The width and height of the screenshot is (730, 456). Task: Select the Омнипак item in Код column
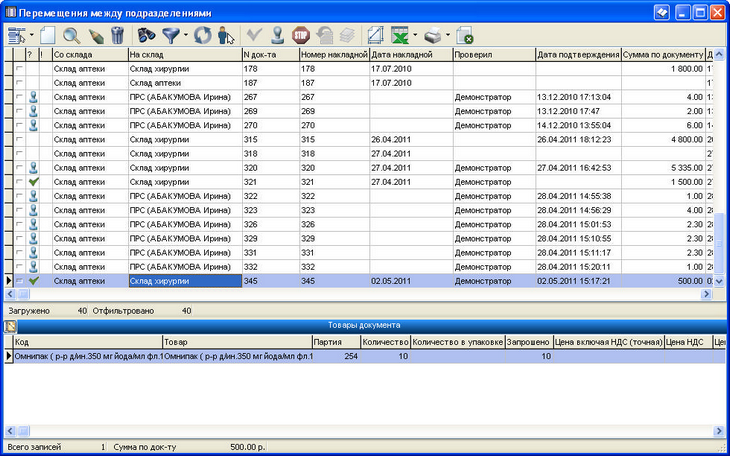tap(88, 356)
